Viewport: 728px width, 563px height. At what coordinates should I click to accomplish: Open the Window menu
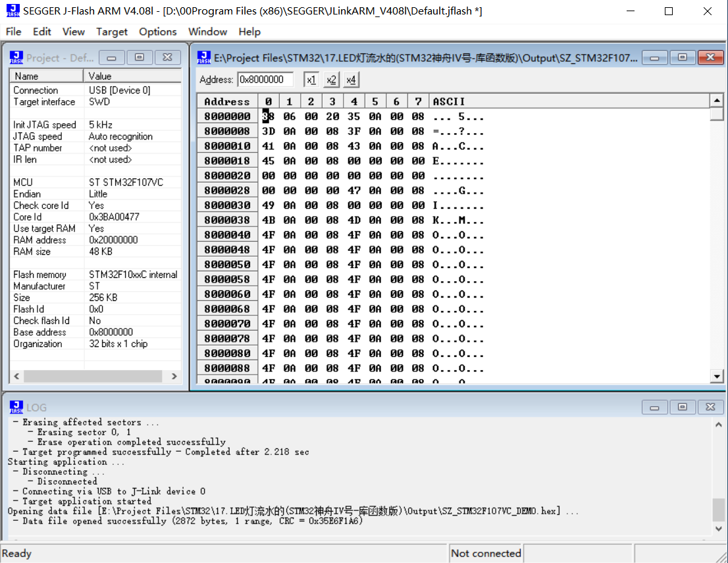click(207, 32)
